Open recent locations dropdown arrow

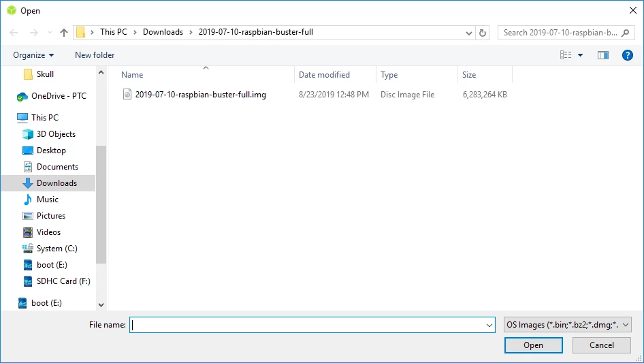click(50, 33)
